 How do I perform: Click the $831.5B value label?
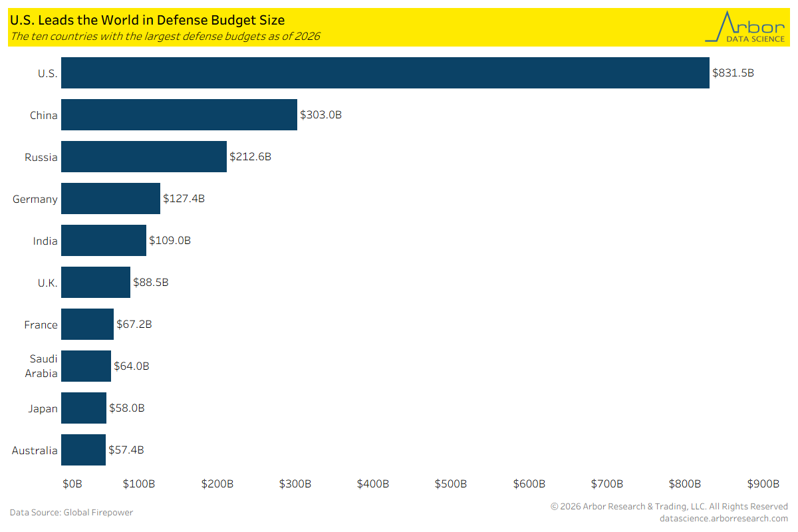coord(733,73)
